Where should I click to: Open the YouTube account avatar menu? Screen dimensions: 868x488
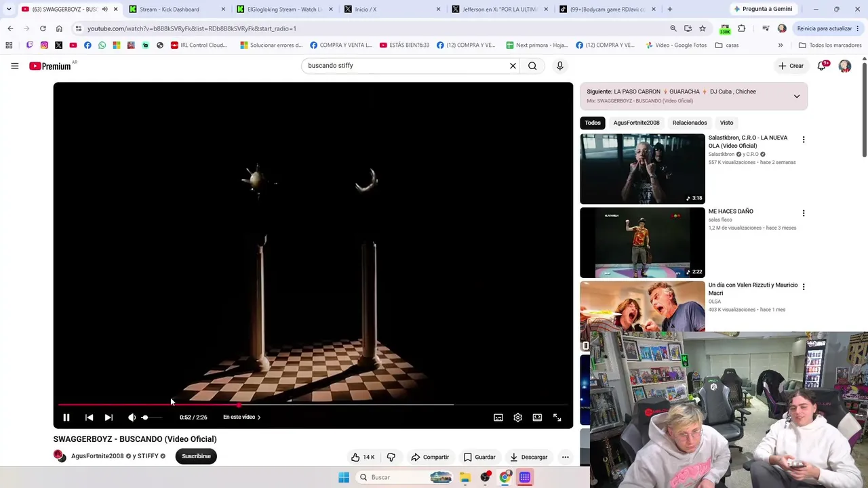[845, 66]
